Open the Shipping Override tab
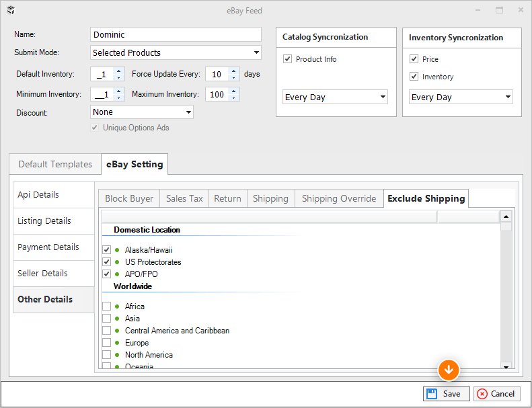 pos(339,199)
